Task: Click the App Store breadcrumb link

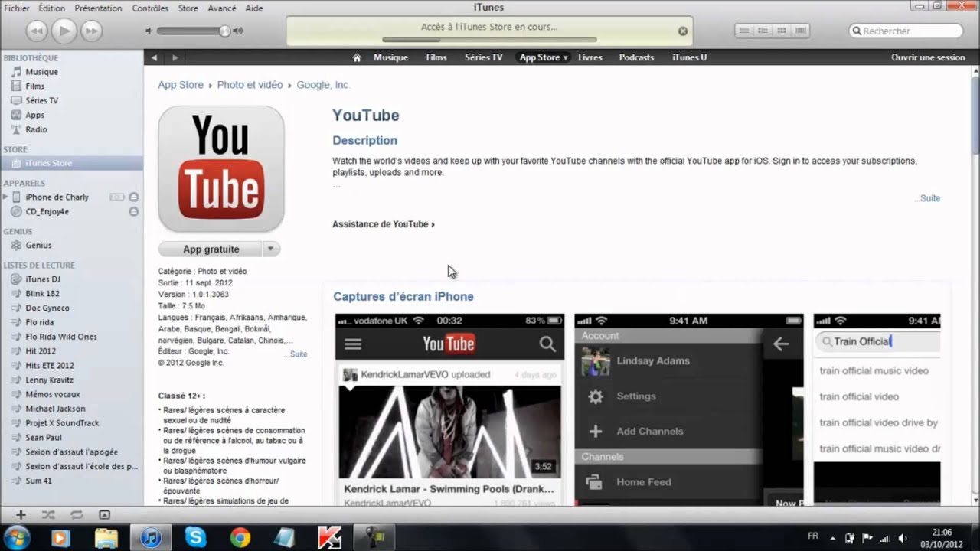Action: coord(181,85)
